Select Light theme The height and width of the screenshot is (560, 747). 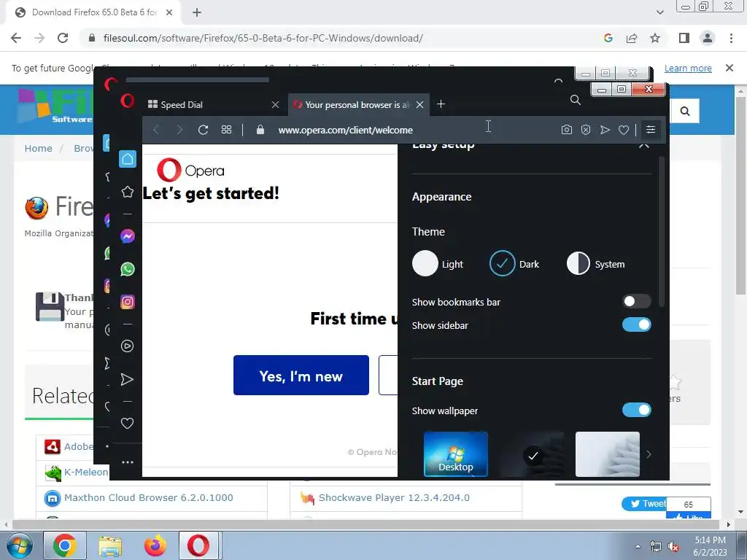click(425, 263)
